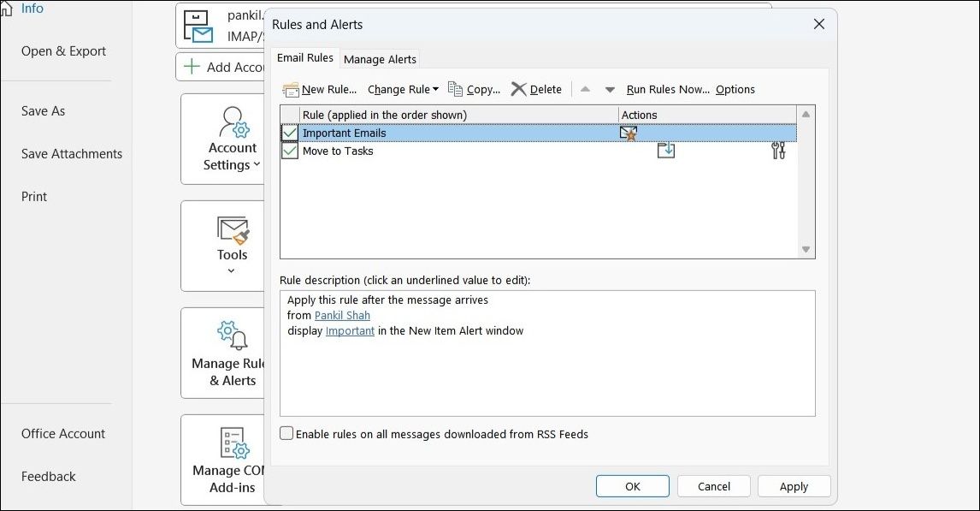This screenshot has width=980, height=511.
Task: Click the Run Rules Now button
Action: point(668,89)
